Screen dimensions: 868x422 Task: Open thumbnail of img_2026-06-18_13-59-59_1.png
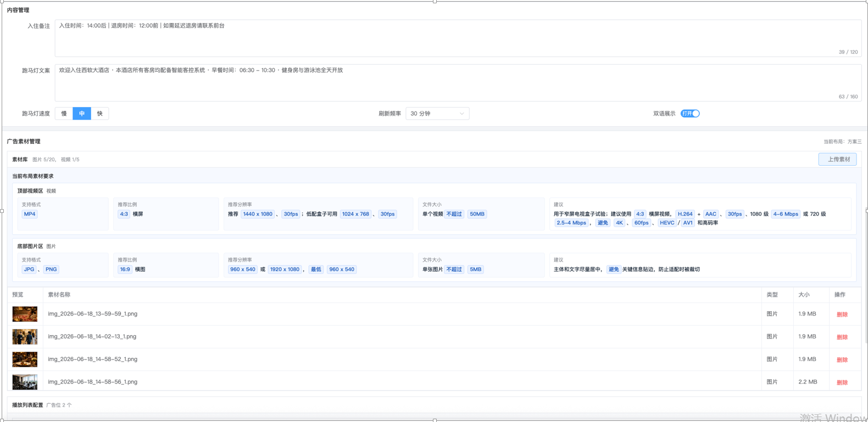click(25, 314)
